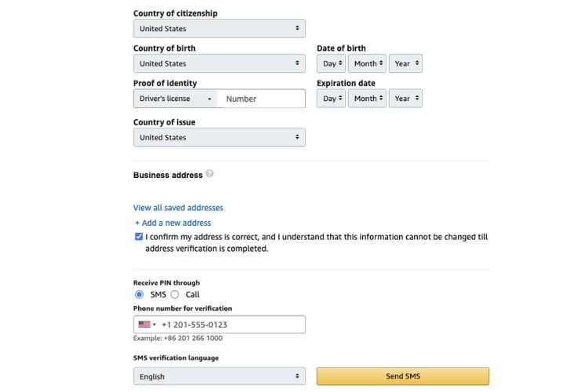The height and width of the screenshot is (392, 588).
Task: Click the Business address help question-mark icon
Action: click(x=210, y=174)
